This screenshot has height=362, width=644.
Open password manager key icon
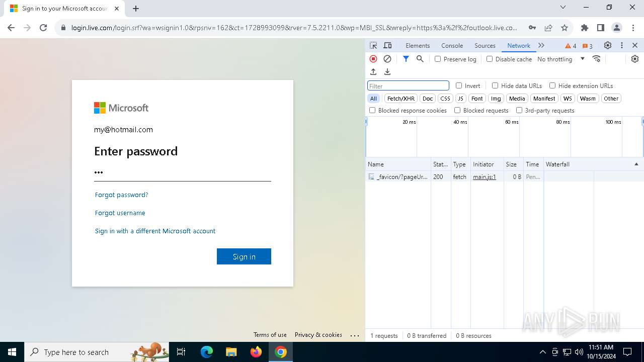tap(532, 28)
